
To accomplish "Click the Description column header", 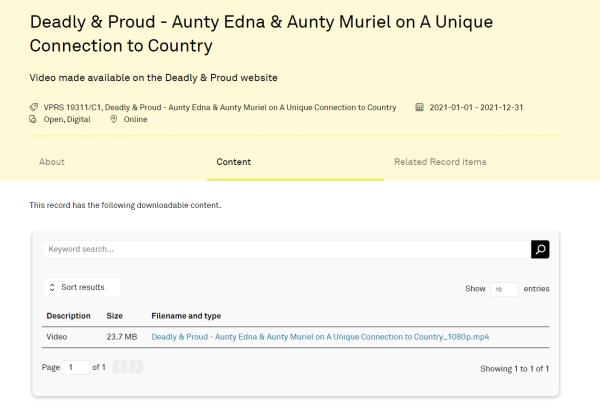I will [68, 316].
